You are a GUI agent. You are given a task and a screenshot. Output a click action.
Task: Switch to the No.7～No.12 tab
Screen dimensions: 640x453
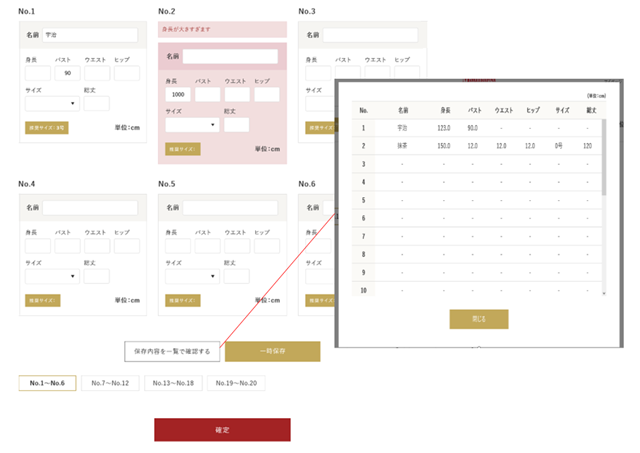(x=108, y=383)
